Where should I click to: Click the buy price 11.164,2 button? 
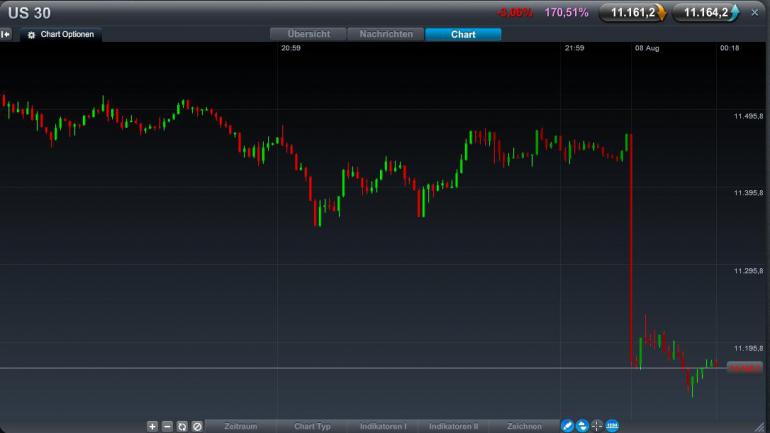pyautogui.click(x=706, y=13)
